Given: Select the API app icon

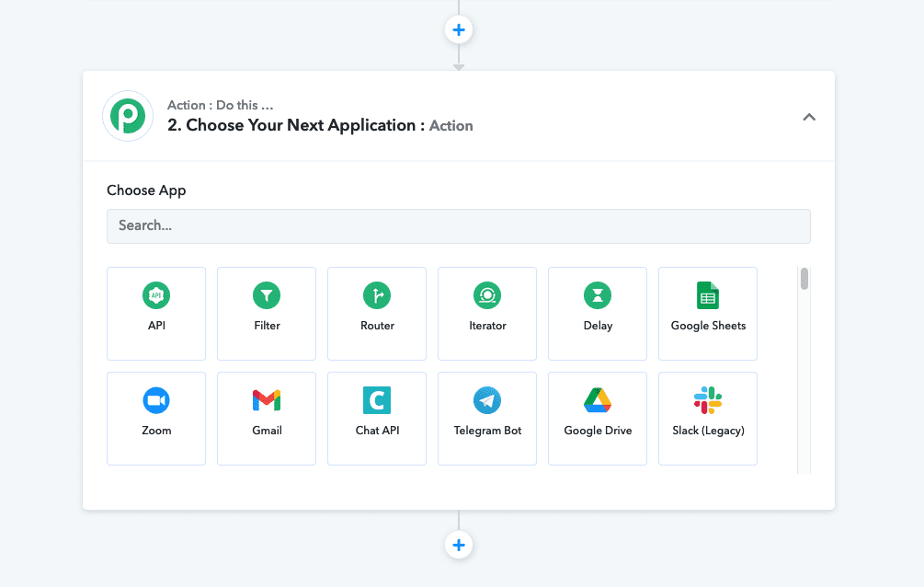Looking at the screenshot, I should (156, 295).
